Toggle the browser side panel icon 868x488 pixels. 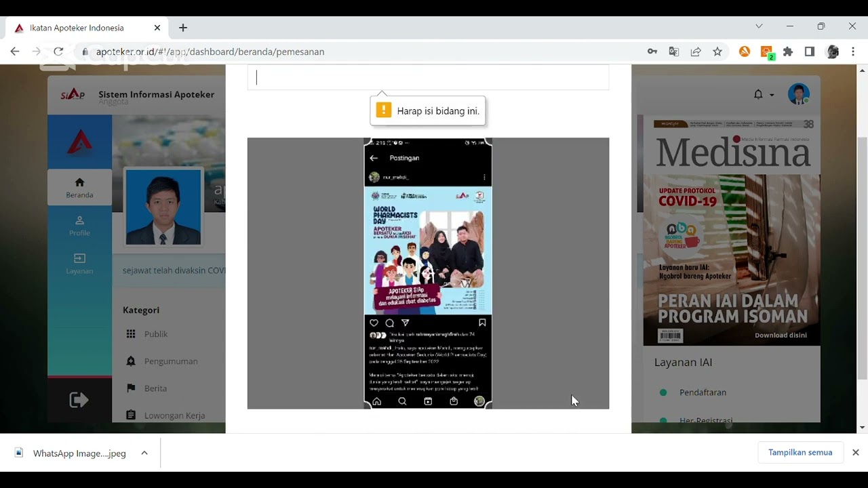click(x=810, y=52)
